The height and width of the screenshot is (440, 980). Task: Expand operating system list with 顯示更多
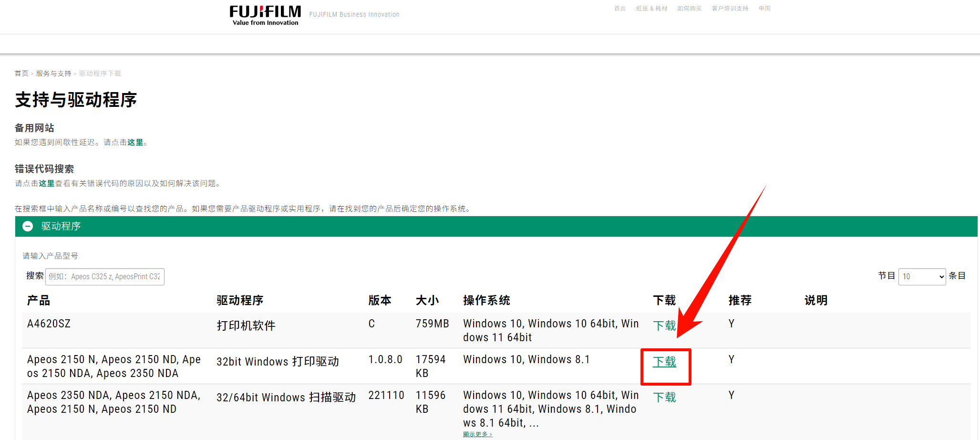click(477, 434)
